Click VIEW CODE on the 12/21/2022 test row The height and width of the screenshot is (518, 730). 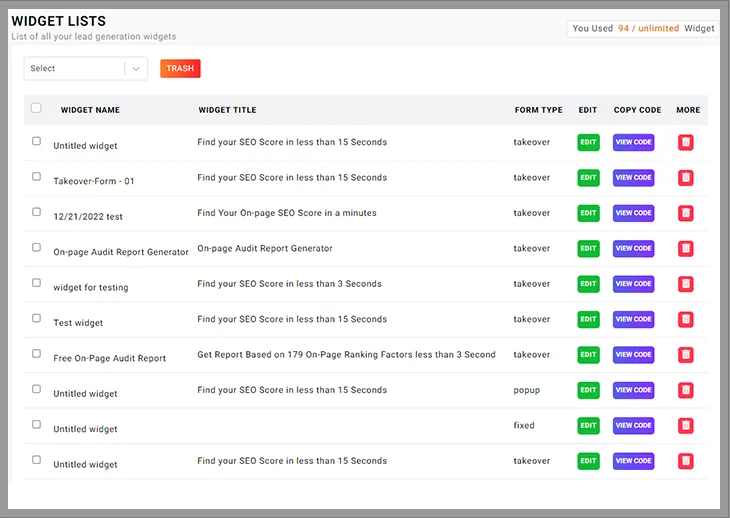click(634, 213)
